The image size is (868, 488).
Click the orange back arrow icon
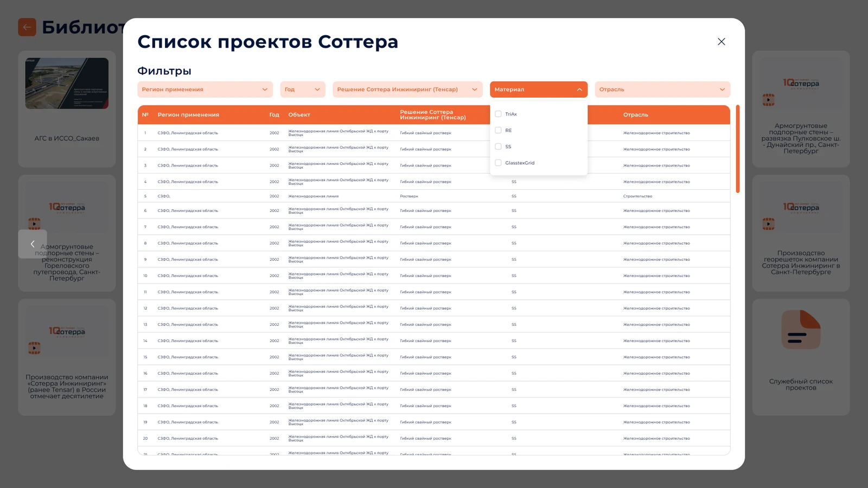27,27
